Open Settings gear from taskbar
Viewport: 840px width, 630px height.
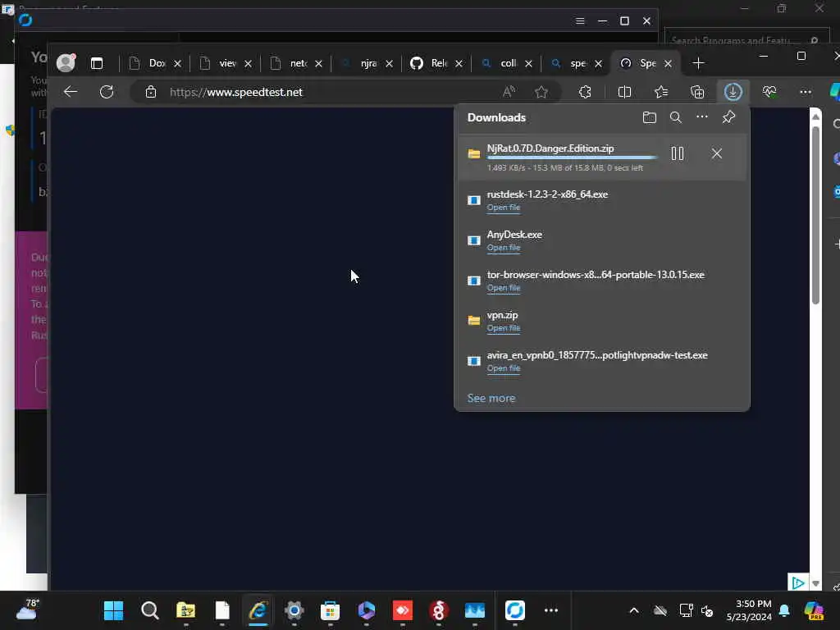pos(294,610)
